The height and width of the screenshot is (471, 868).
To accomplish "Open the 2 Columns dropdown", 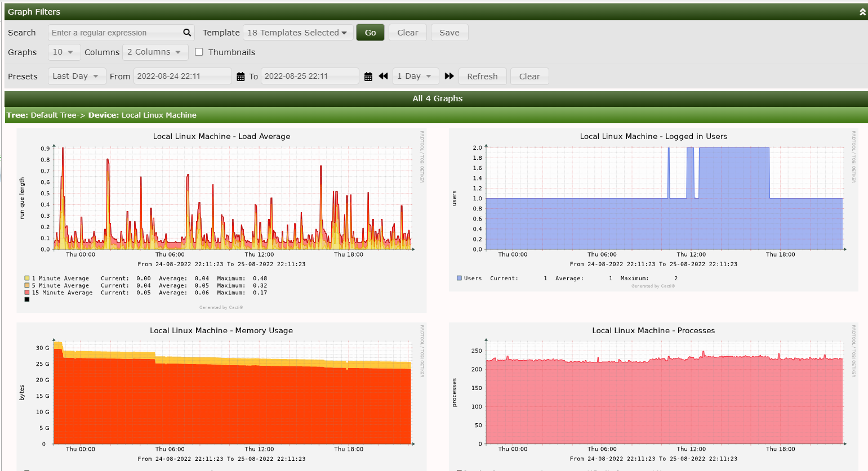I will click(155, 52).
